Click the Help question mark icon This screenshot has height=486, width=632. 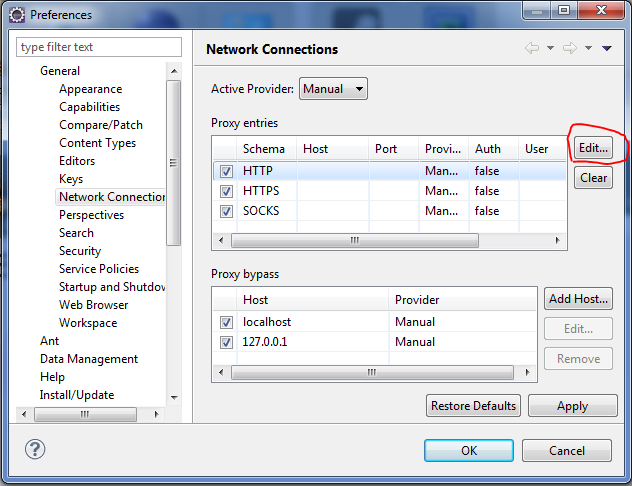35,450
